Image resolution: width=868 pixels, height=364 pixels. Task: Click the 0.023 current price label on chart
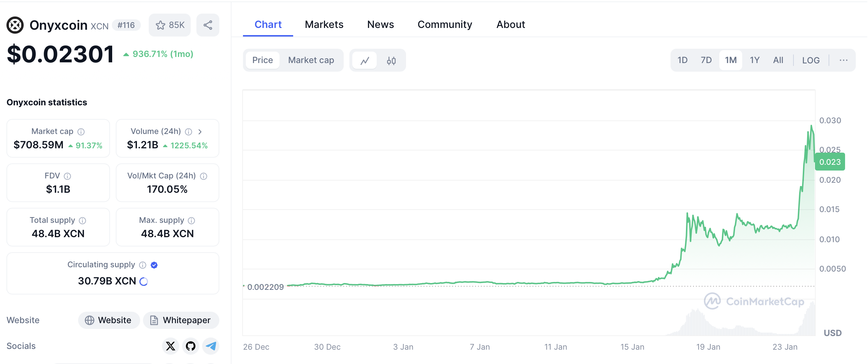(830, 162)
